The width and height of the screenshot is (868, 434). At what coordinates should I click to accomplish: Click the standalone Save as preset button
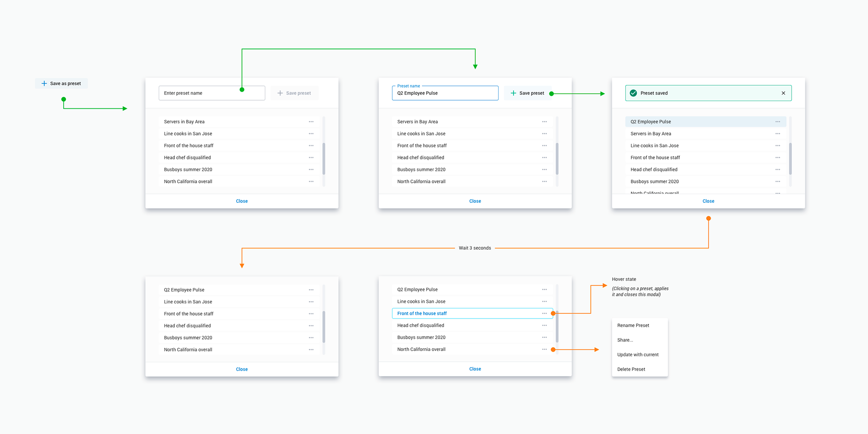[x=61, y=84]
